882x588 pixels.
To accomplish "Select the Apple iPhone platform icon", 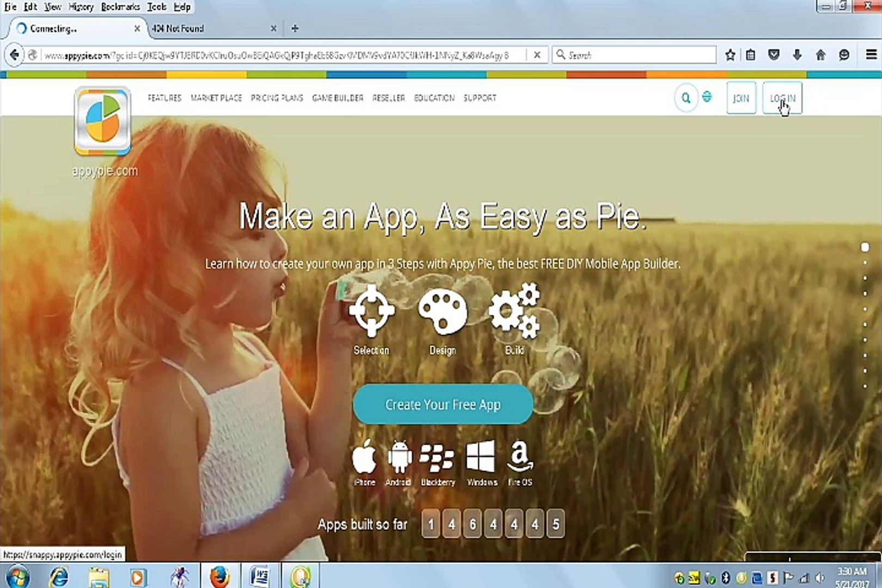I will (x=364, y=457).
